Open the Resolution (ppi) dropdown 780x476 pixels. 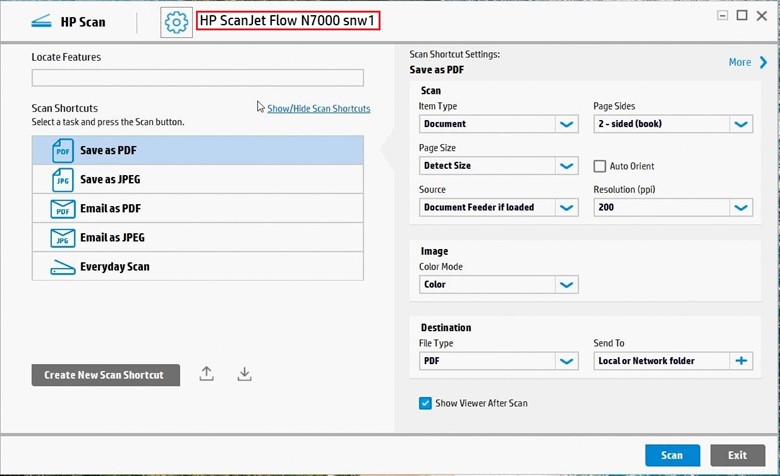pyautogui.click(x=741, y=208)
